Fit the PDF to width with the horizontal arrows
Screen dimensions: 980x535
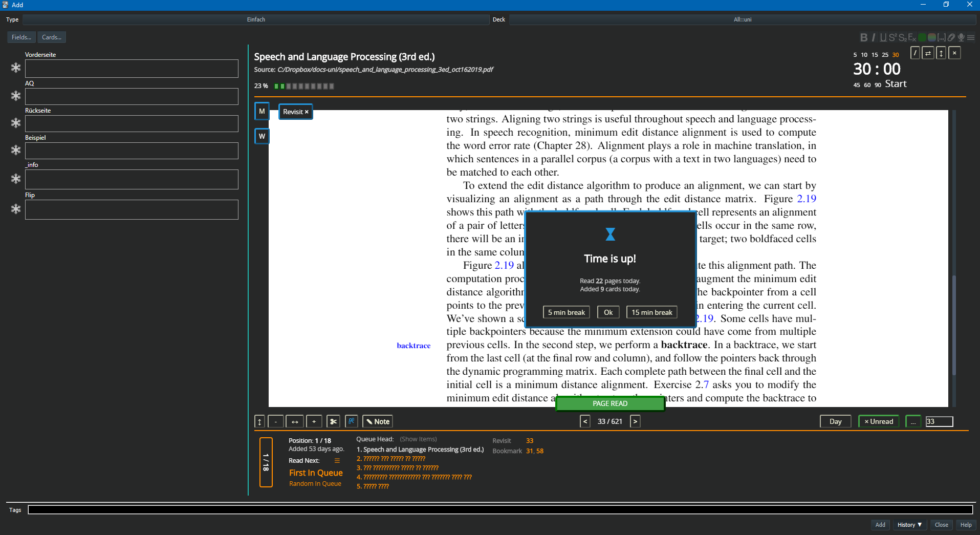[x=295, y=421]
